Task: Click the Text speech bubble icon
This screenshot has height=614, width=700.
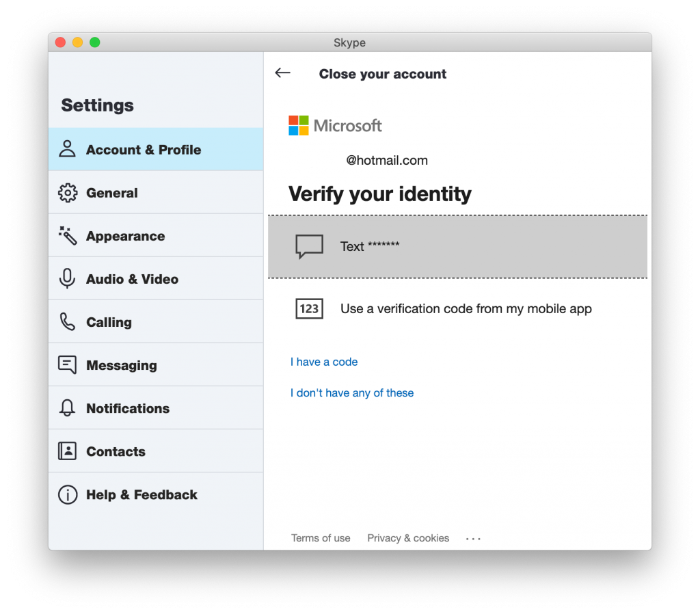Action: tap(309, 247)
